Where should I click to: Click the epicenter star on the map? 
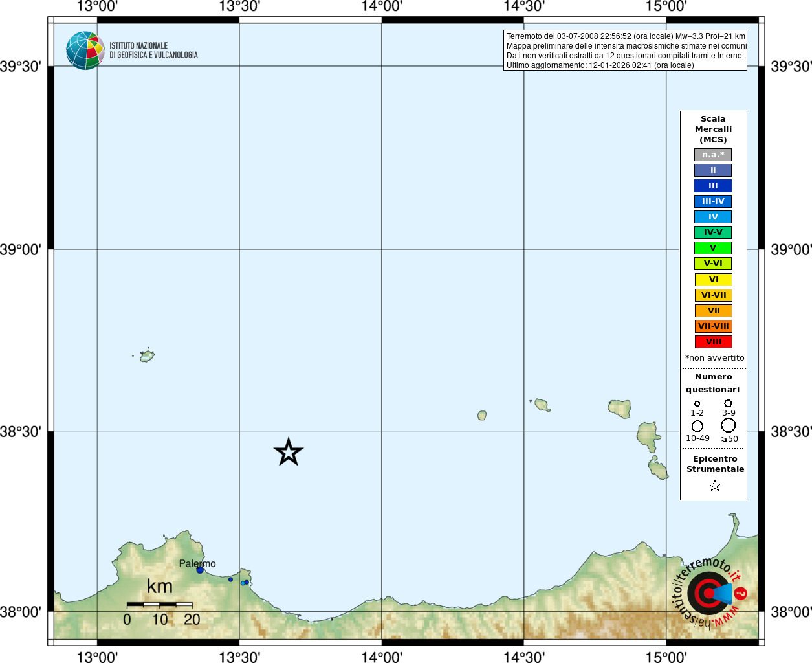pyautogui.click(x=289, y=452)
